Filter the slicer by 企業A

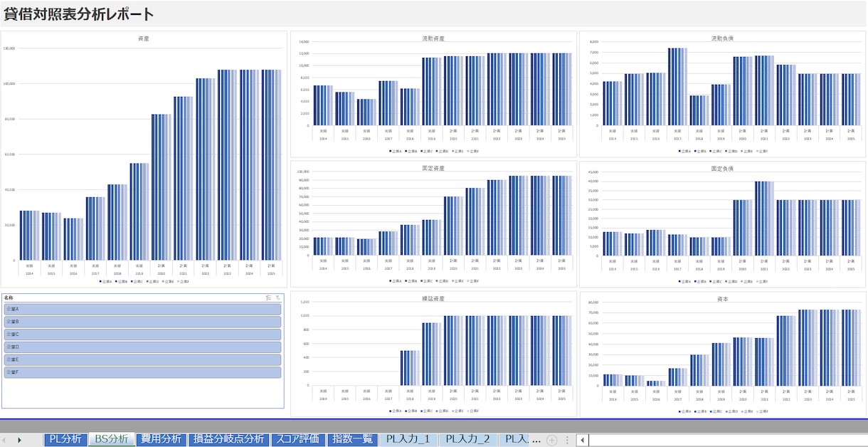(x=142, y=310)
